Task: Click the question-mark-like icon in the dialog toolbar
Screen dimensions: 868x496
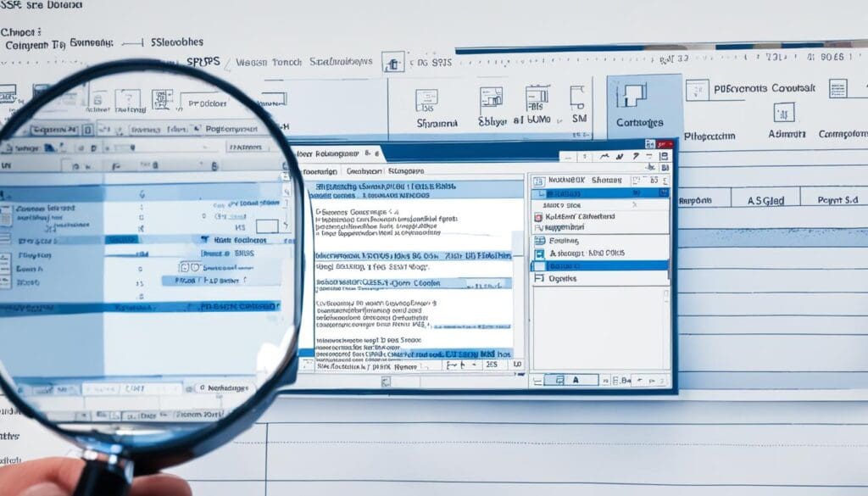Action: coord(636,157)
